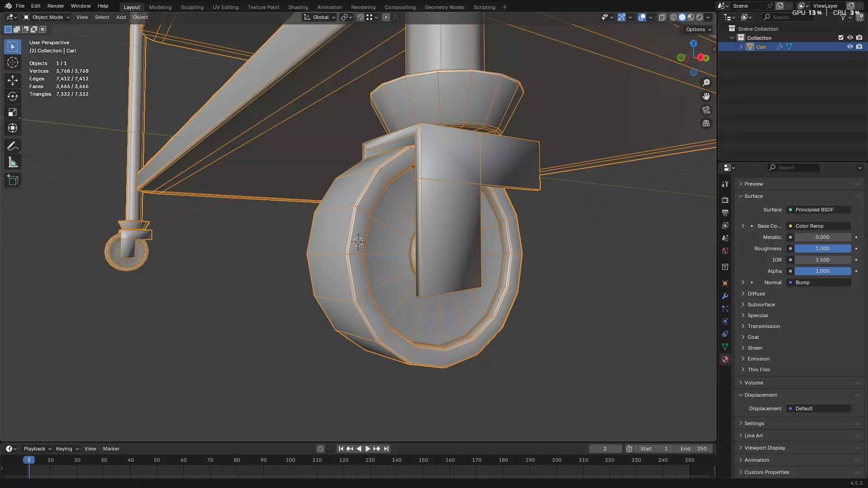Image resolution: width=868 pixels, height=488 pixels.
Task: Activate the Annotate pencil tool
Action: click(x=13, y=146)
